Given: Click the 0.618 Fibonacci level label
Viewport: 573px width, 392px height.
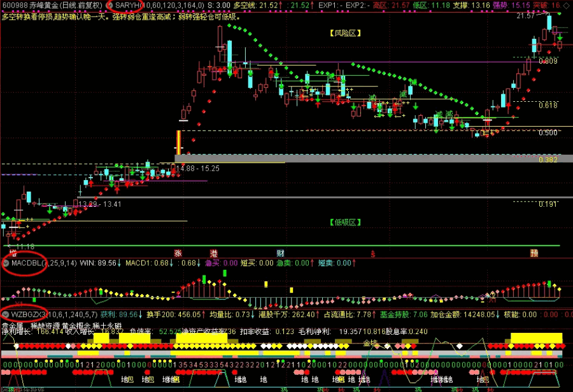Looking at the screenshot, I should point(548,105).
